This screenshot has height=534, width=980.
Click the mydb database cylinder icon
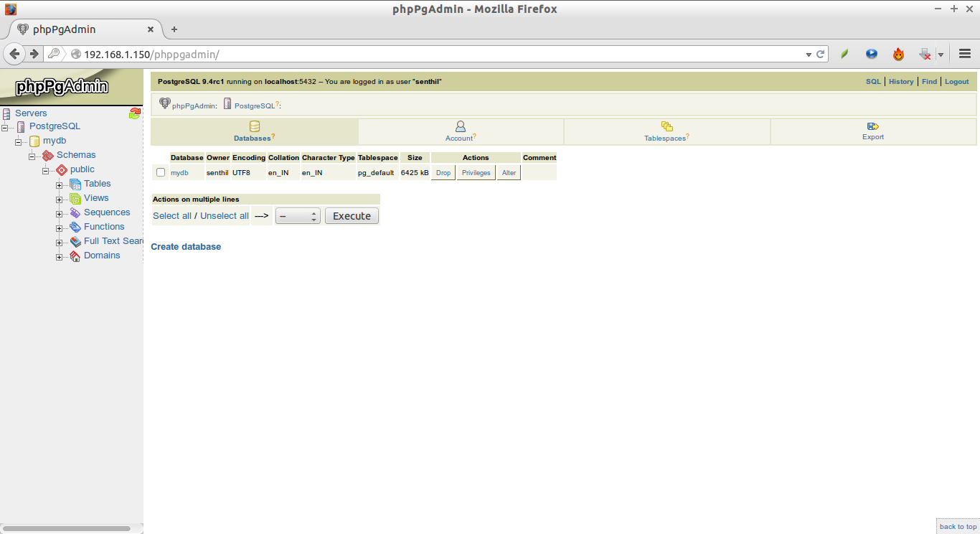[34, 141]
